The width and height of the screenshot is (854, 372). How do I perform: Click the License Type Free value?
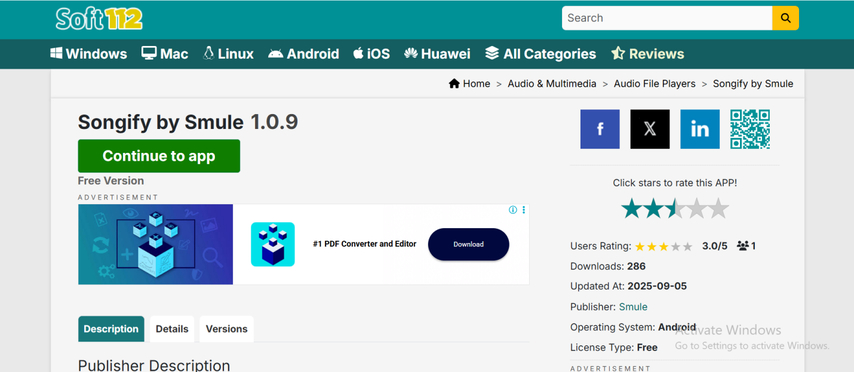(647, 347)
